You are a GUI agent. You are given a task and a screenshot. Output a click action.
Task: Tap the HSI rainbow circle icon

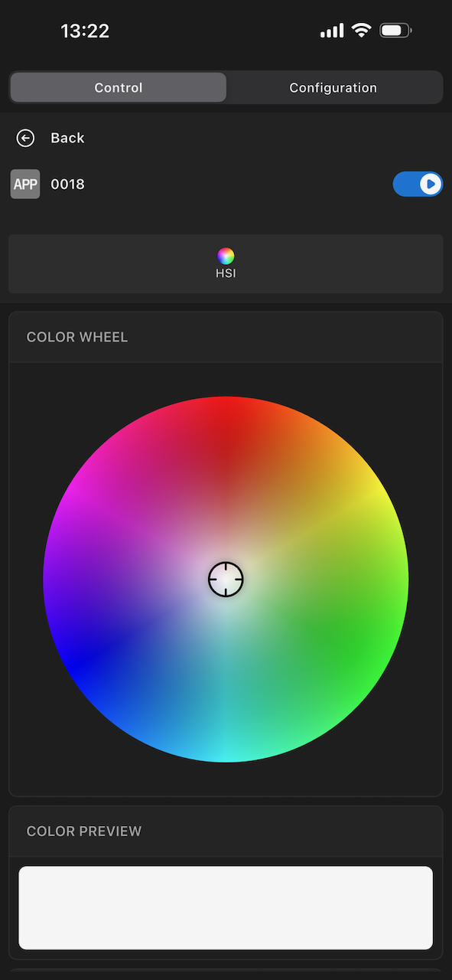point(226,256)
